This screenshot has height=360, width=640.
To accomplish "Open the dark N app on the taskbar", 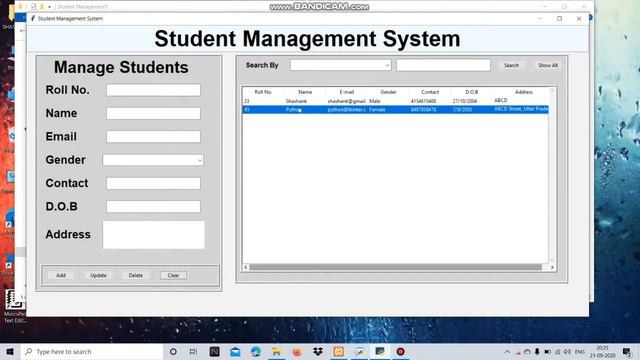I will click(214, 351).
